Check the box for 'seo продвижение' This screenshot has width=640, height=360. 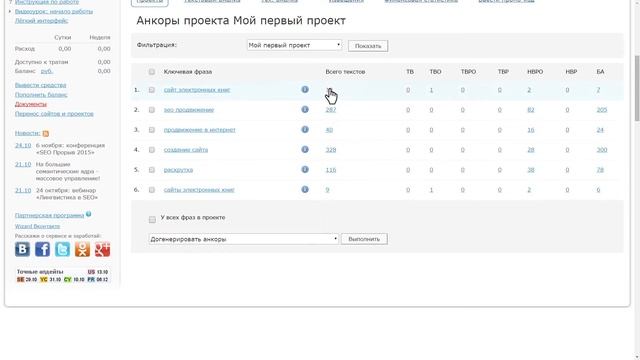pos(152,110)
